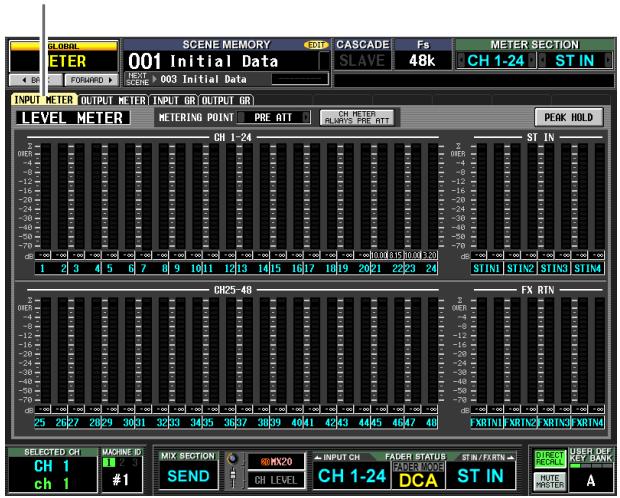Select machine ID 3 indicator

(134, 462)
